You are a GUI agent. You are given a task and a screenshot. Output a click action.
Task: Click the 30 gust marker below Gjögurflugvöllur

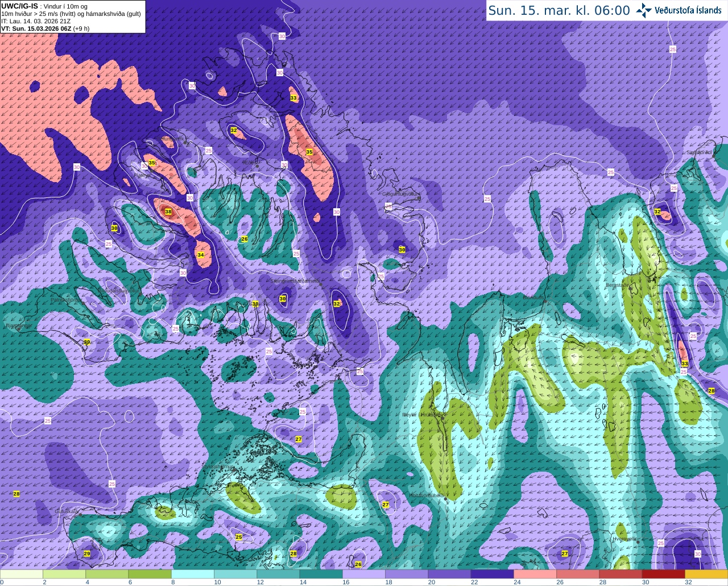point(402,250)
